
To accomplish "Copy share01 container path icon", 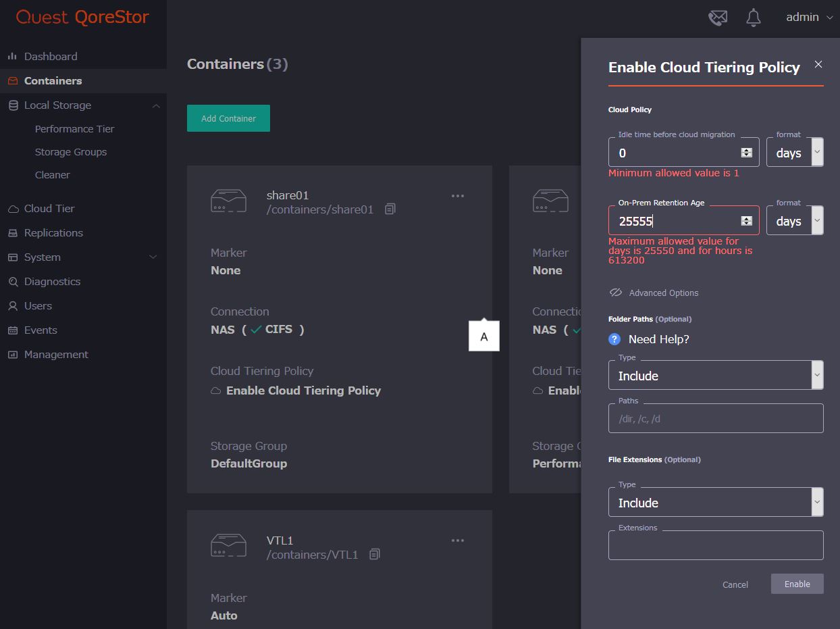I will point(390,209).
